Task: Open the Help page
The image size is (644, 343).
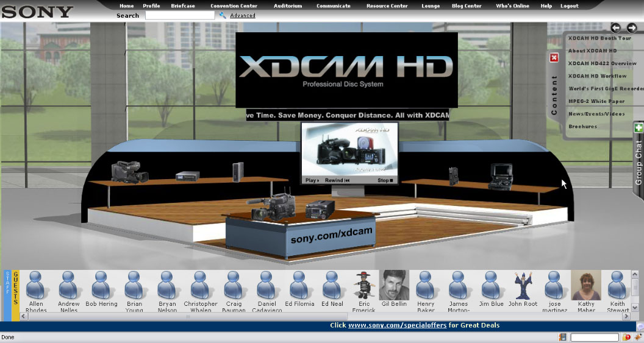Action: tap(546, 5)
